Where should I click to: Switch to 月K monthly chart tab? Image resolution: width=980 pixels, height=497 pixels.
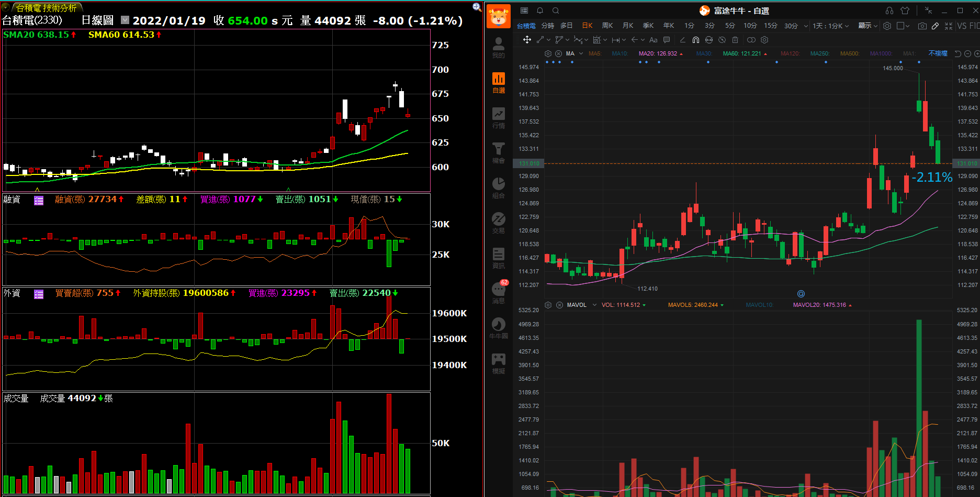628,26
